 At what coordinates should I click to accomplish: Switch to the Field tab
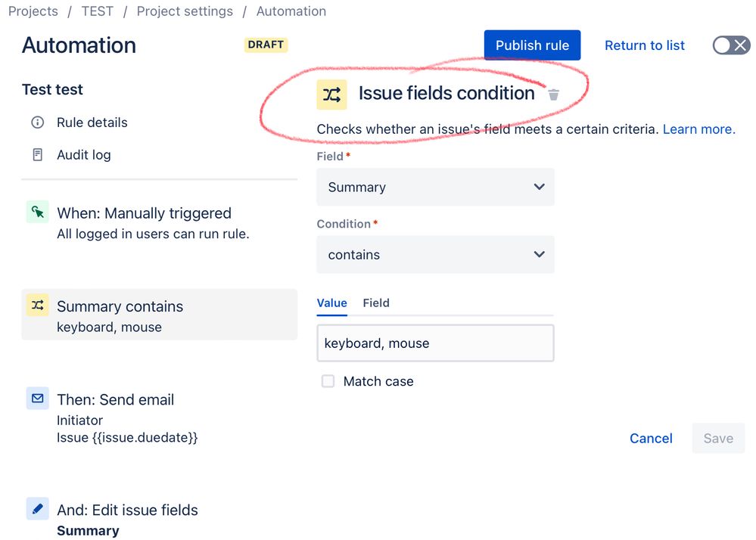[376, 303]
